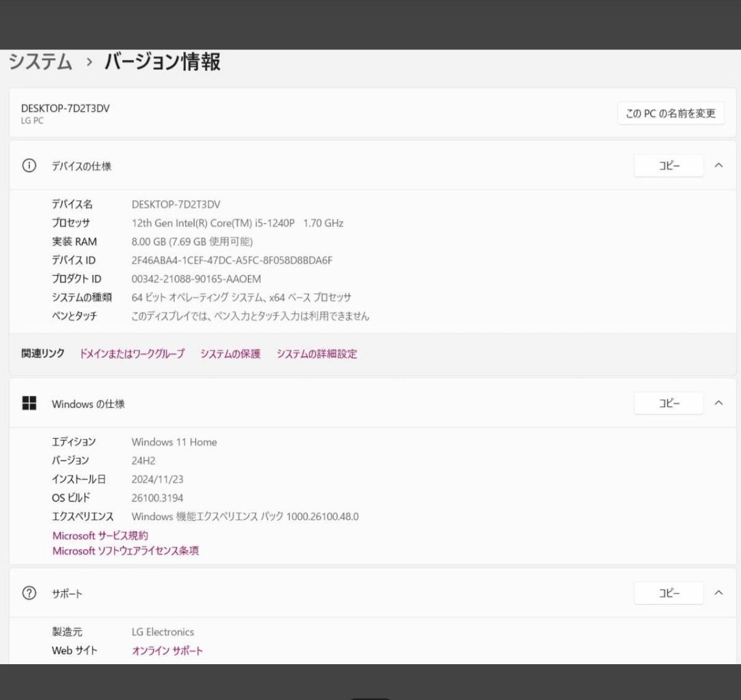Screen dimensions: 741x700
Task: Click the デバイス ID row label
Action: click(x=73, y=260)
